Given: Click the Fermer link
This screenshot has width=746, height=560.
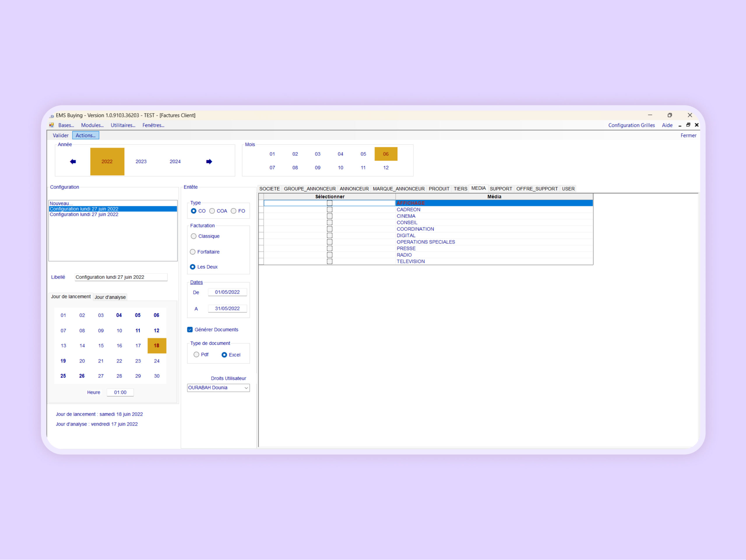Looking at the screenshot, I should [688, 135].
